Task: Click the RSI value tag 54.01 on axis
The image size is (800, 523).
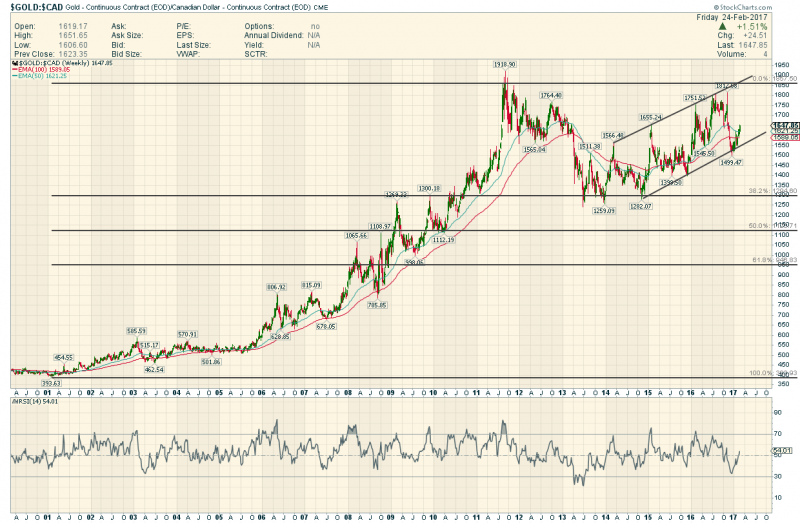Action: point(781,451)
